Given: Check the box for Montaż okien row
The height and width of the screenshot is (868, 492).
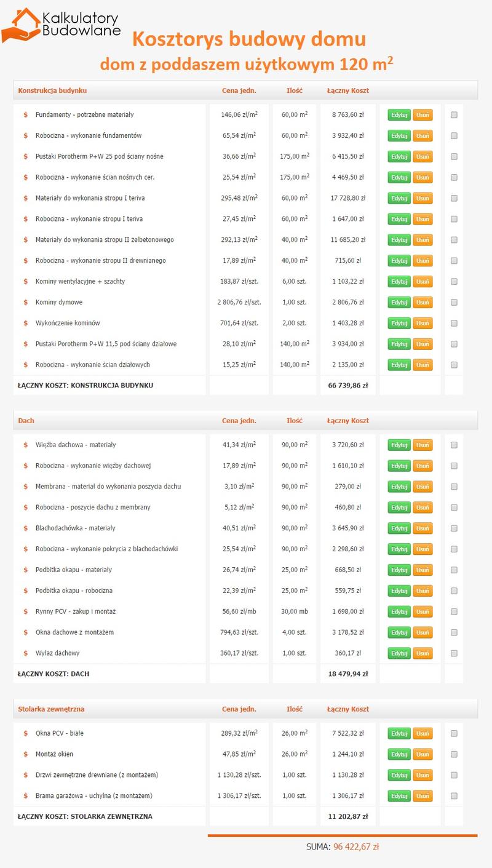Looking at the screenshot, I should point(454,754).
